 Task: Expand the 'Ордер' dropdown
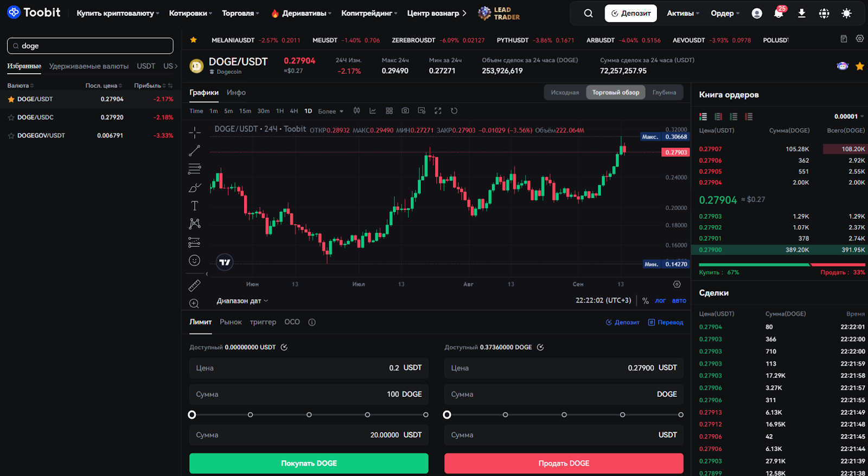click(725, 13)
